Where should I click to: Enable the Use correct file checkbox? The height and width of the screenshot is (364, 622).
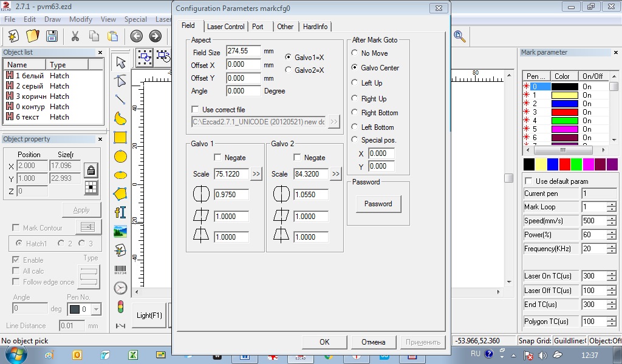(195, 110)
